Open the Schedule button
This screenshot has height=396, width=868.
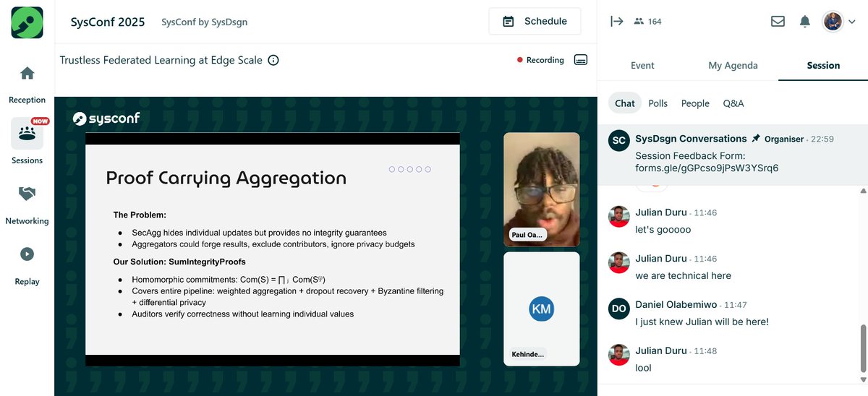point(535,21)
